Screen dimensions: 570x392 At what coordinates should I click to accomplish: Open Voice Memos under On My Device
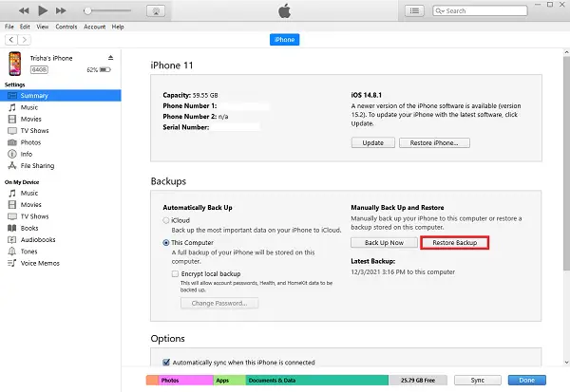pos(38,262)
